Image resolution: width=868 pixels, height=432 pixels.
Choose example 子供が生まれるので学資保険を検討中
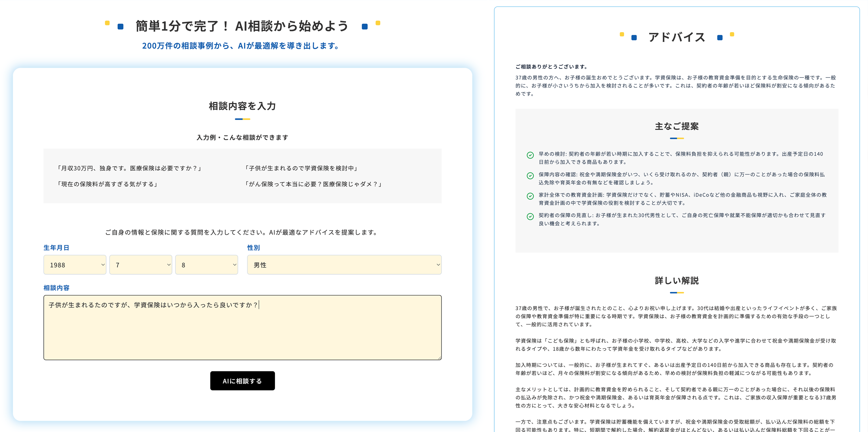pos(301,168)
